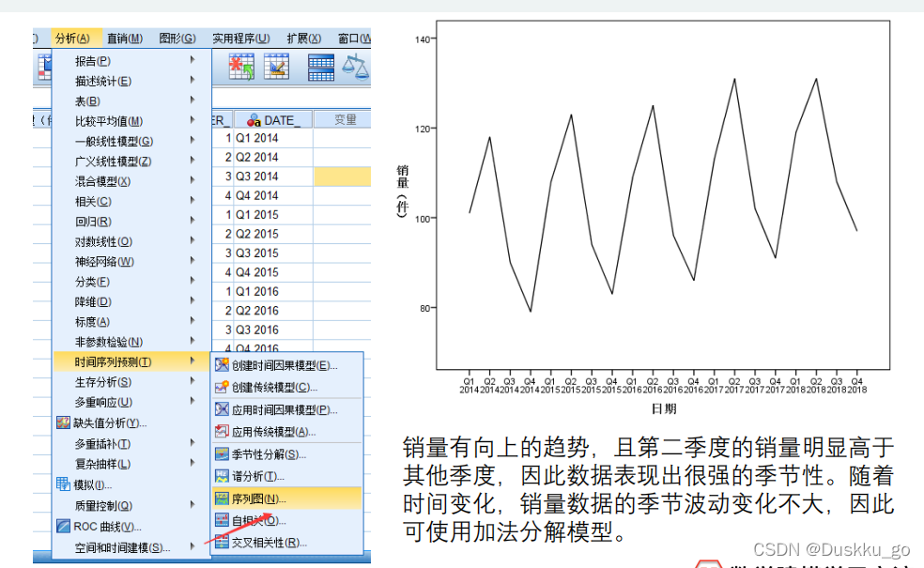Click the 缺失值分析 menu icon

point(63,422)
